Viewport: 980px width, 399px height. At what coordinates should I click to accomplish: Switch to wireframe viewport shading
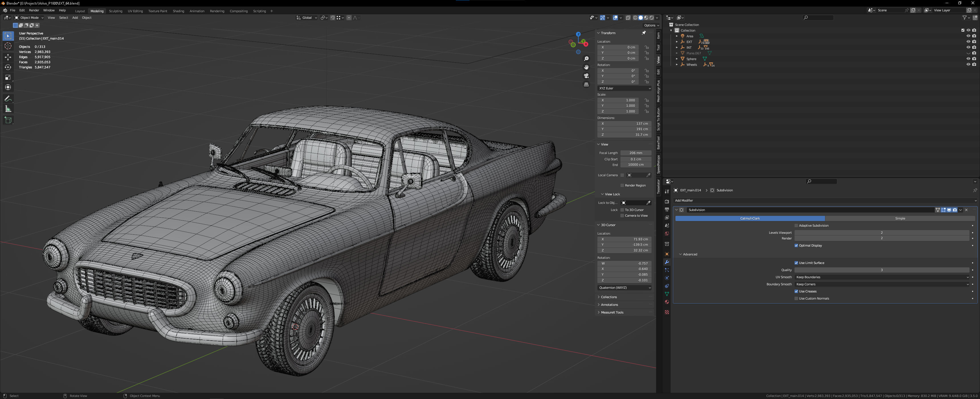coord(635,17)
